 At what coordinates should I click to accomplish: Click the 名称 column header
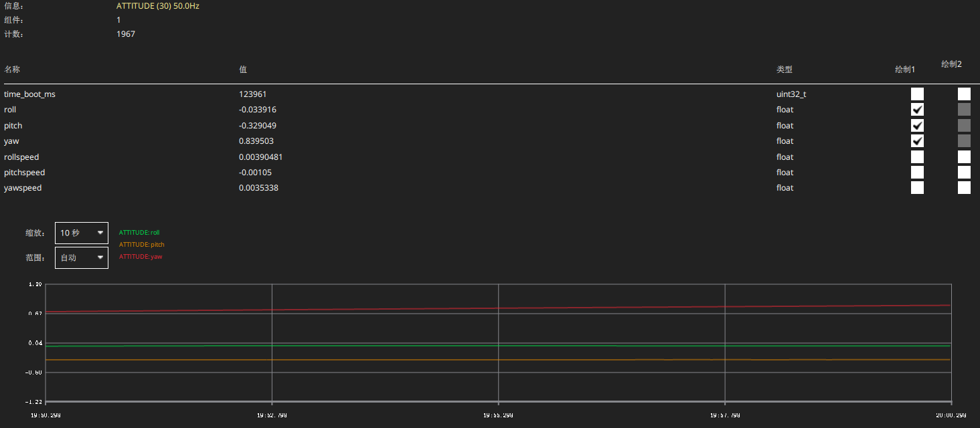pos(11,69)
